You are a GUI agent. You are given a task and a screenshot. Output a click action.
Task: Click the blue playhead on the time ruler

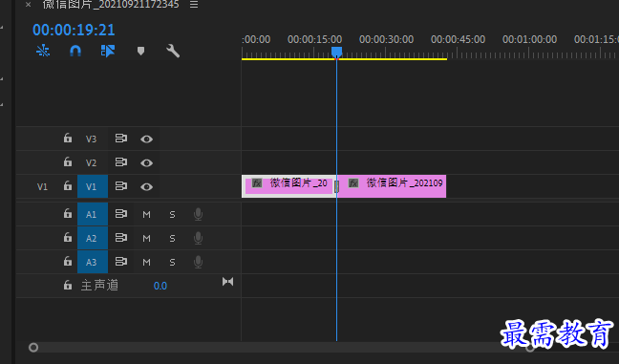pyautogui.click(x=336, y=53)
